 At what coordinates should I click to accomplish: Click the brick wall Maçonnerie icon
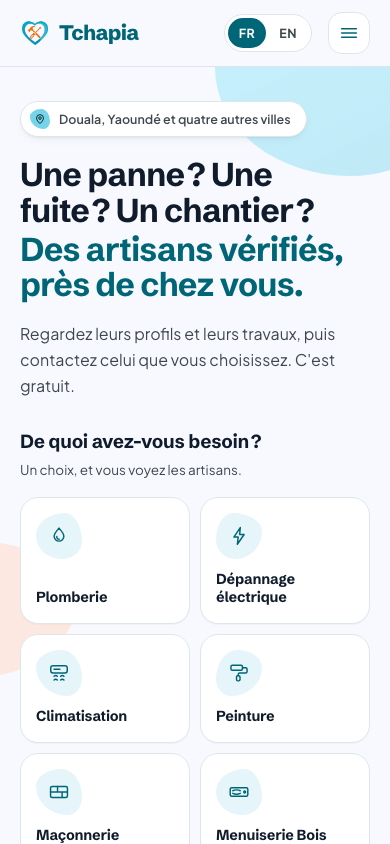[x=59, y=792]
